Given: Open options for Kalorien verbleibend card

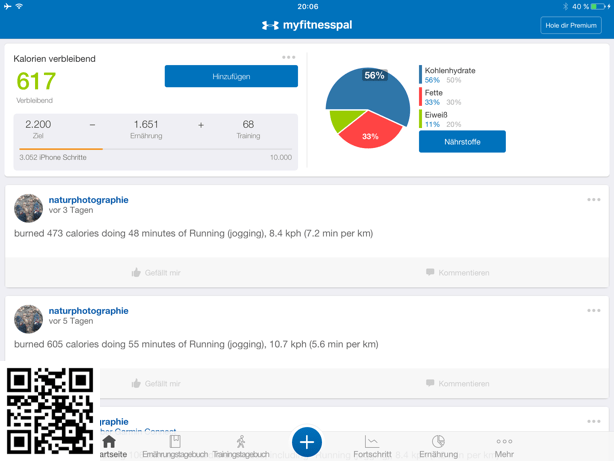Looking at the screenshot, I should pos(289,58).
